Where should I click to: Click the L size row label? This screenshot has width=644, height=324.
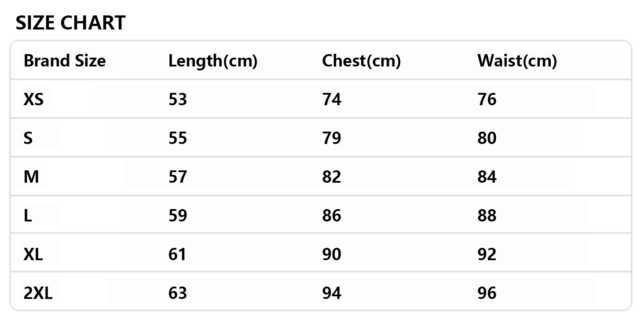pos(28,216)
